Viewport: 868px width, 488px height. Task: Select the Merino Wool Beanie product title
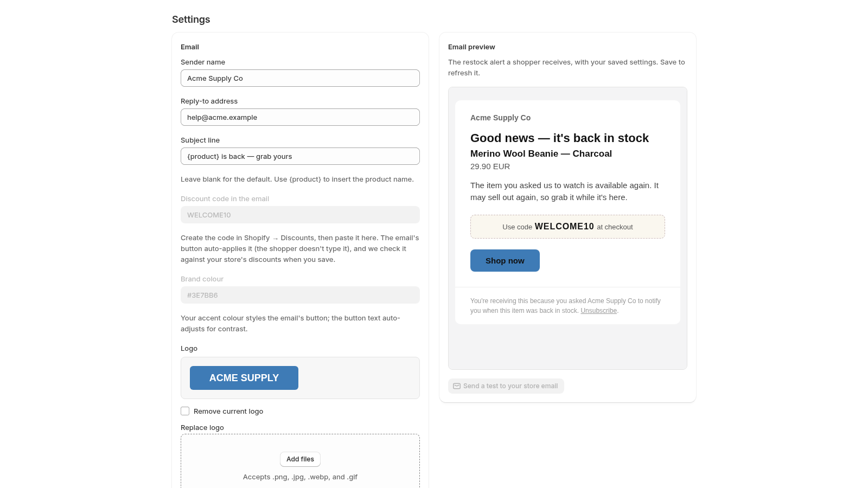(x=541, y=153)
